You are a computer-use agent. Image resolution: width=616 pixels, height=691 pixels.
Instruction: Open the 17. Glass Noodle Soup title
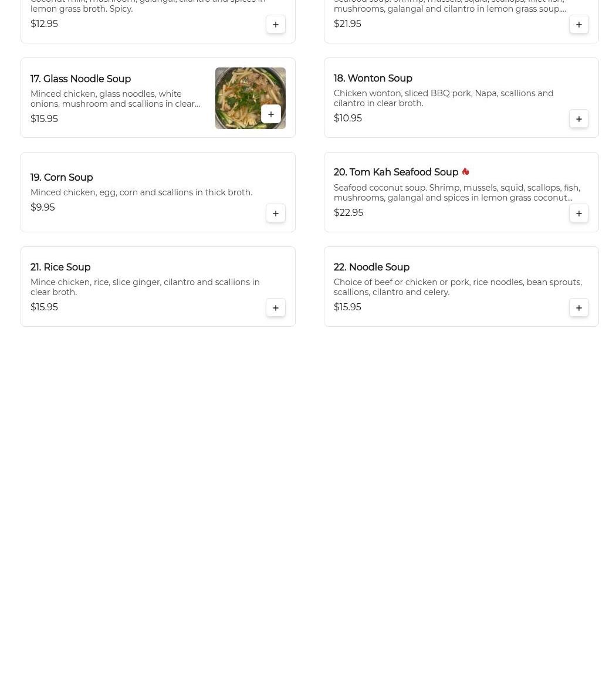point(80,79)
